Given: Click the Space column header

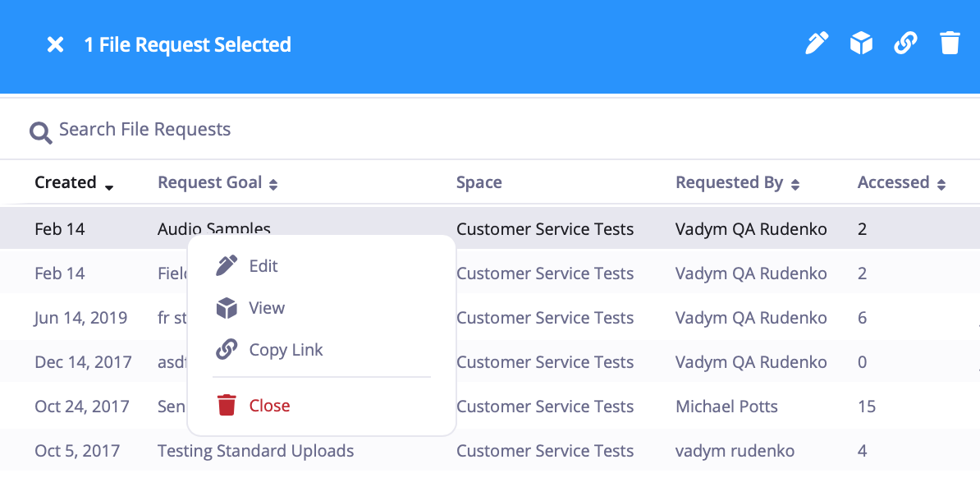Looking at the screenshot, I should 479,182.
